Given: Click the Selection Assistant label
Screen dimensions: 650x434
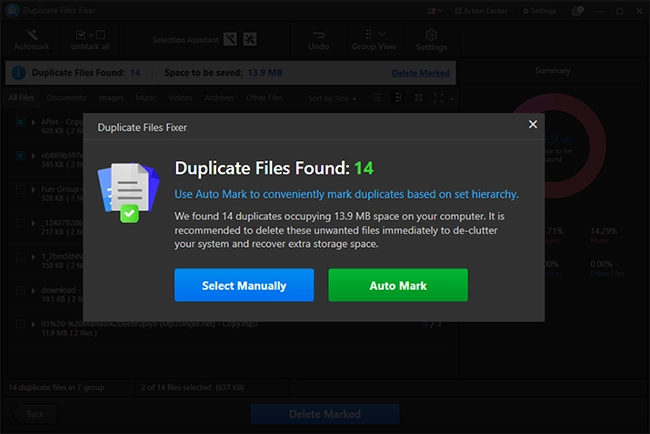Looking at the screenshot, I should point(185,40).
